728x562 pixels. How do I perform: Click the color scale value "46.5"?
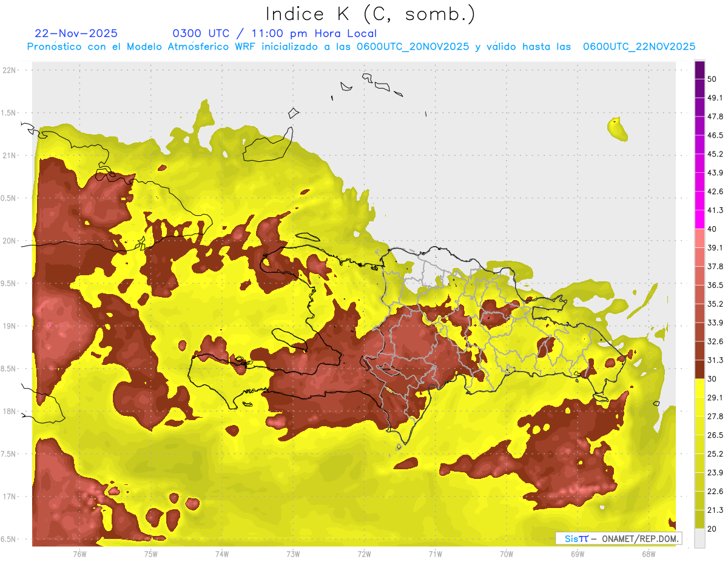click(x=715, y=135)
